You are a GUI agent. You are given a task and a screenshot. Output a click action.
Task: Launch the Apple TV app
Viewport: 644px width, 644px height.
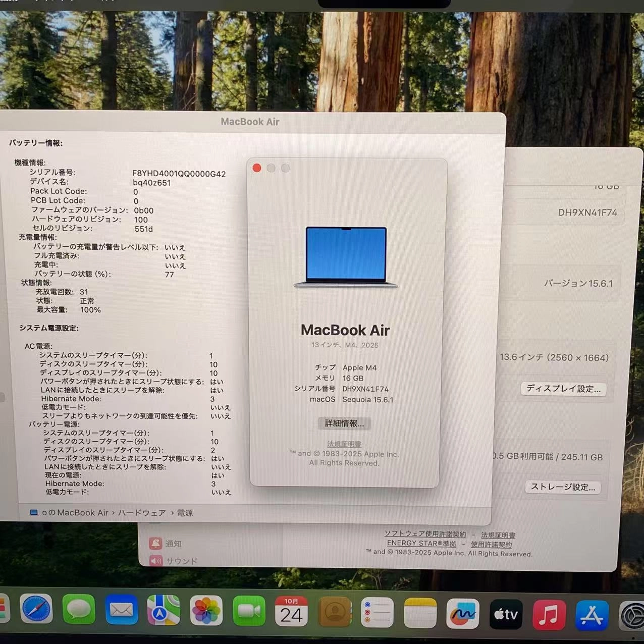tap(506, 613)
